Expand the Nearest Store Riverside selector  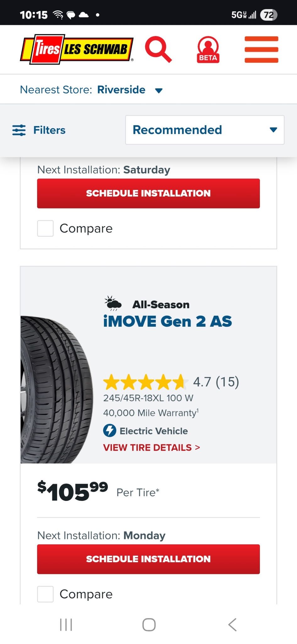pos(158,90)
